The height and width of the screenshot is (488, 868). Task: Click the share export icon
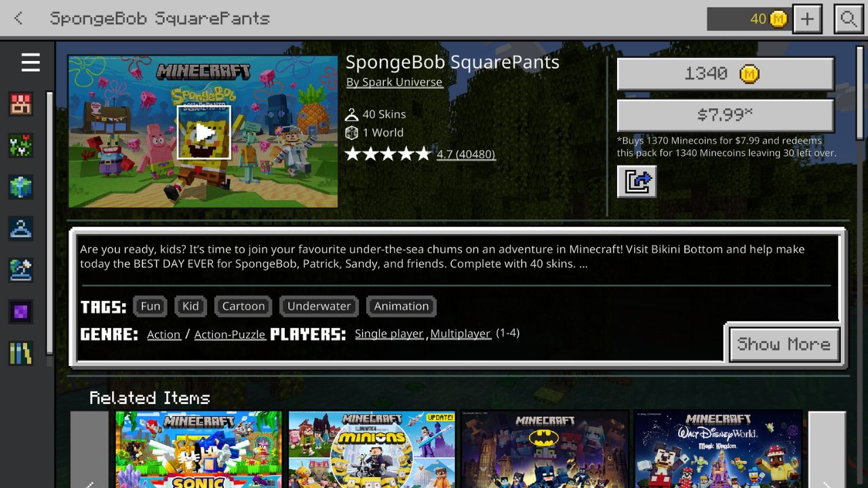(x=637, y=182)
